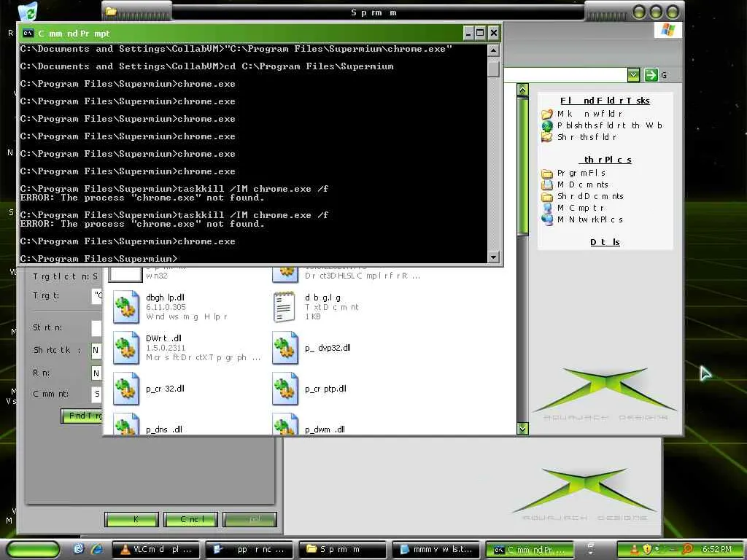Click the Find Target button

tap(82, 416)
